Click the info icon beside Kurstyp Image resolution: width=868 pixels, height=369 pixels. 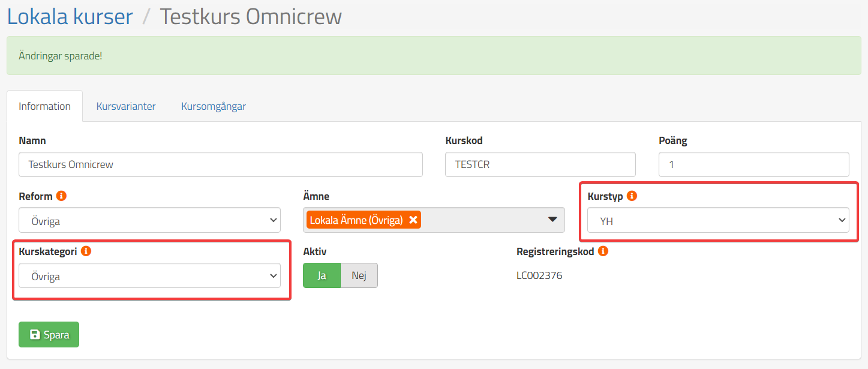[632, 196]
